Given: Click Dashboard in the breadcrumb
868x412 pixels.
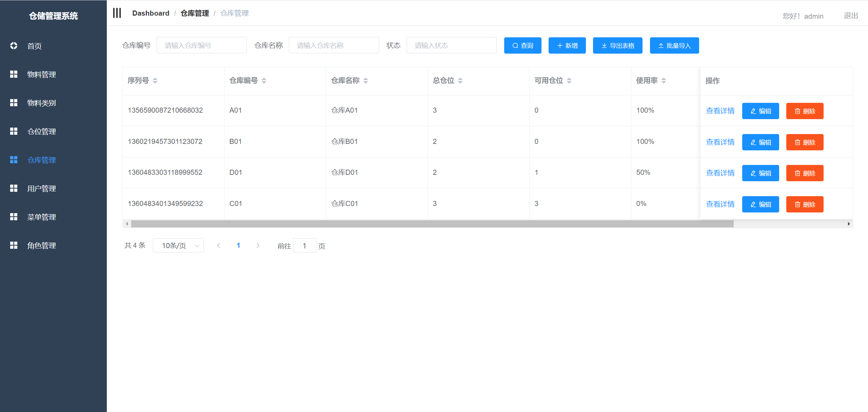Looking at the screenshot, I should (151, 13).
